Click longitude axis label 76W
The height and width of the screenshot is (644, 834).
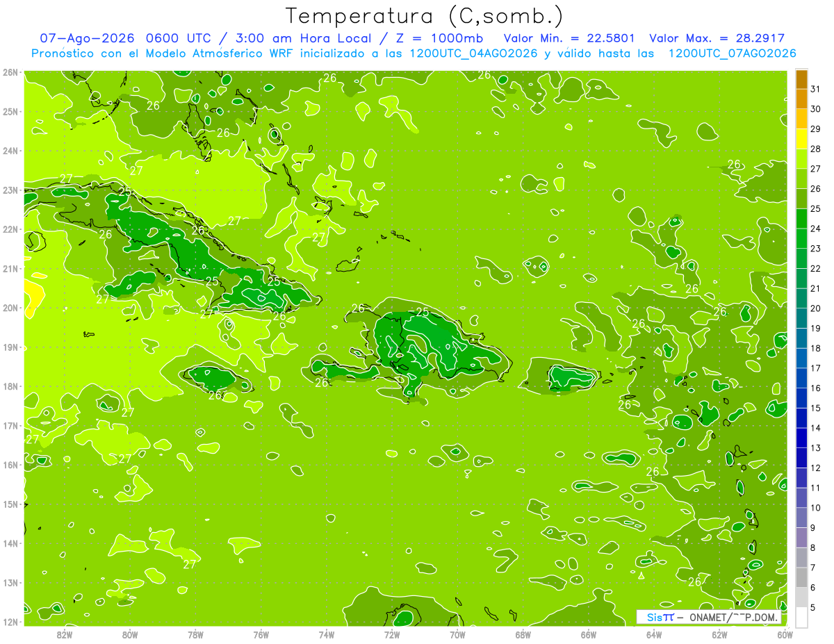coord(261,635)
